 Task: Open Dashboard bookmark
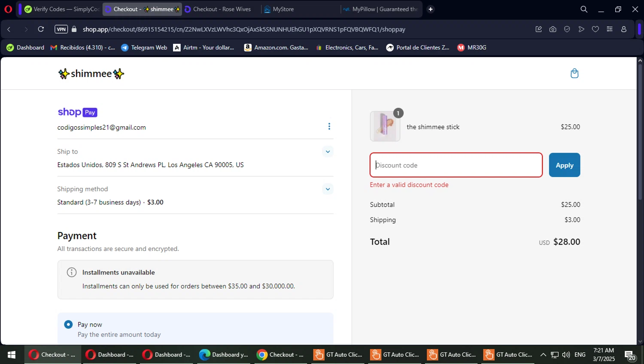coord(25,48)
